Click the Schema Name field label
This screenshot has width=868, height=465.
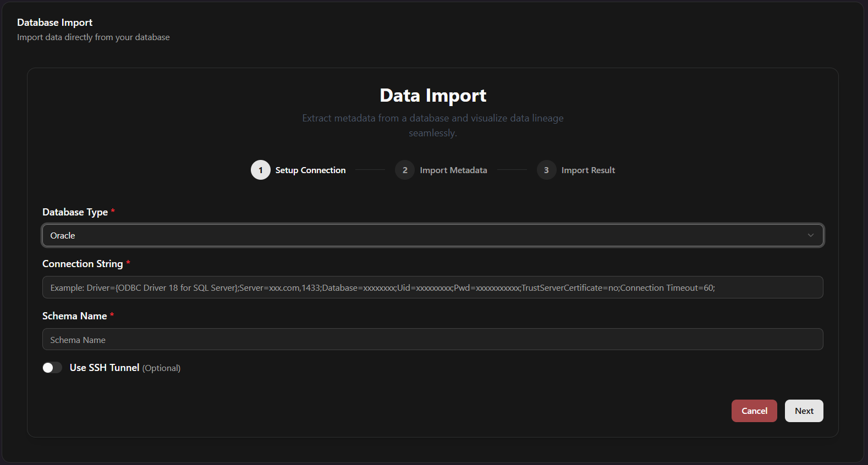point(74,316)
